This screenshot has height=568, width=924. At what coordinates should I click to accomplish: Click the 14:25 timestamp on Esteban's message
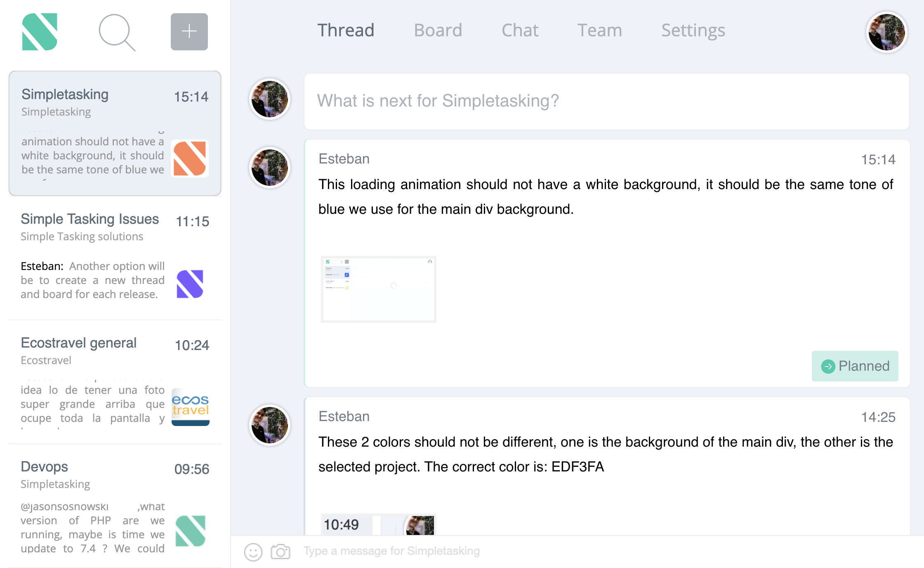click(x=878, y=417)
